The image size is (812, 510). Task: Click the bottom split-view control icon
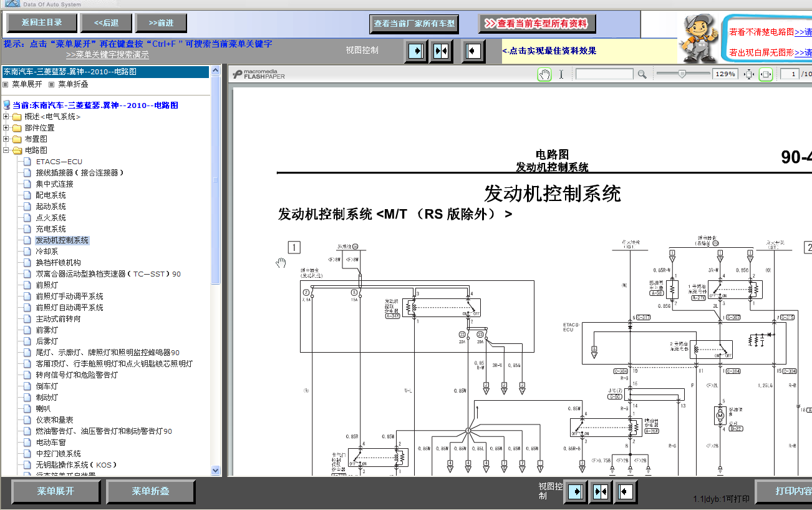601,492
